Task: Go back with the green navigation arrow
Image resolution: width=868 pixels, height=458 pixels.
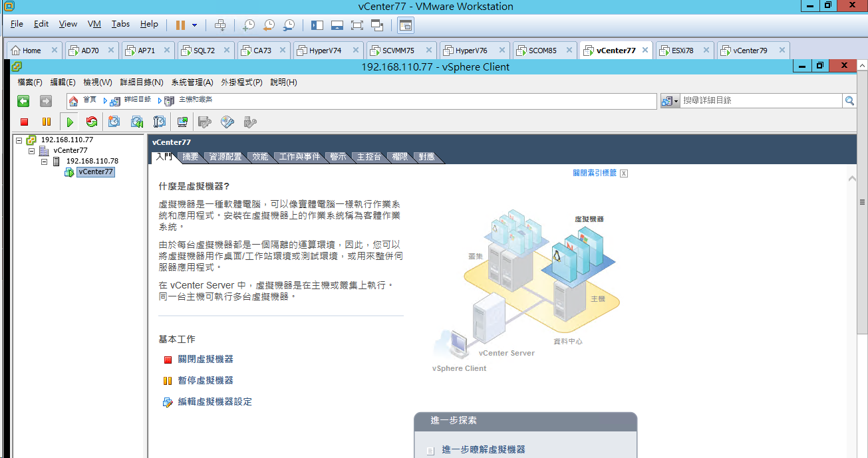Action: pos(23,101)
